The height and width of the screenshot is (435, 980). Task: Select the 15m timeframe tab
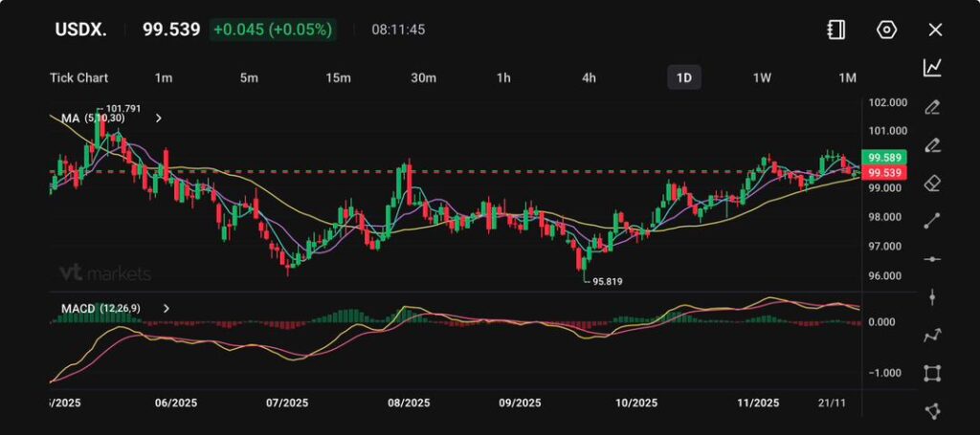(x=338, y=77)
